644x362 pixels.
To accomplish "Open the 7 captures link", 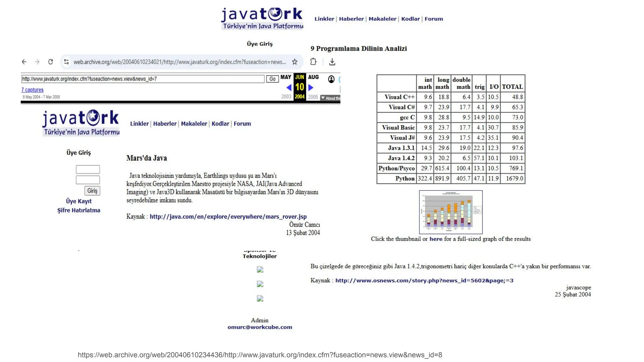I will pyautogui.click(x=32, y=90).
